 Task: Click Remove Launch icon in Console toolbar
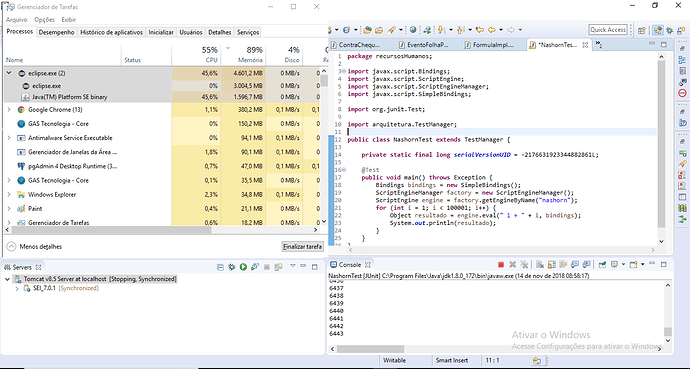pyautogui.click(x=512, y=265)
